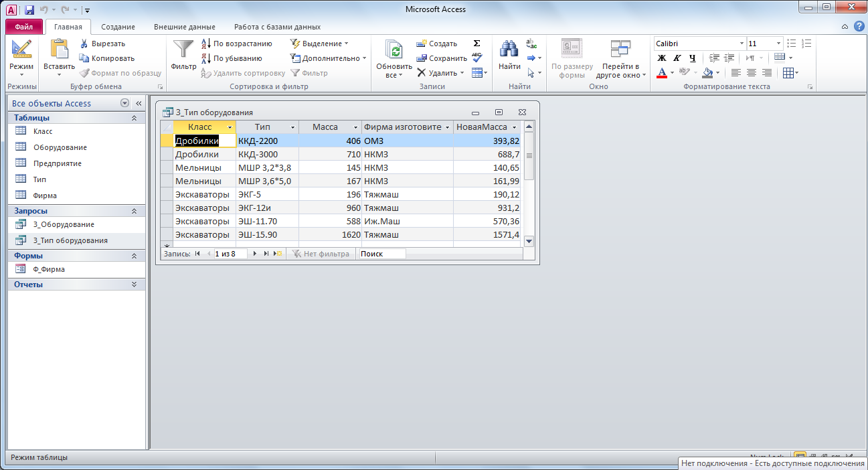Screen dimensions: 868x470
Task: Select the ЭКГ-12и cell
Action: (267, 208)
